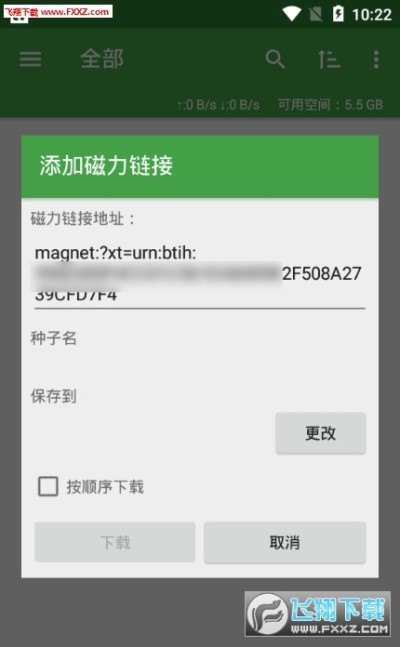Click the 更改 button

(x=320, y=433)
